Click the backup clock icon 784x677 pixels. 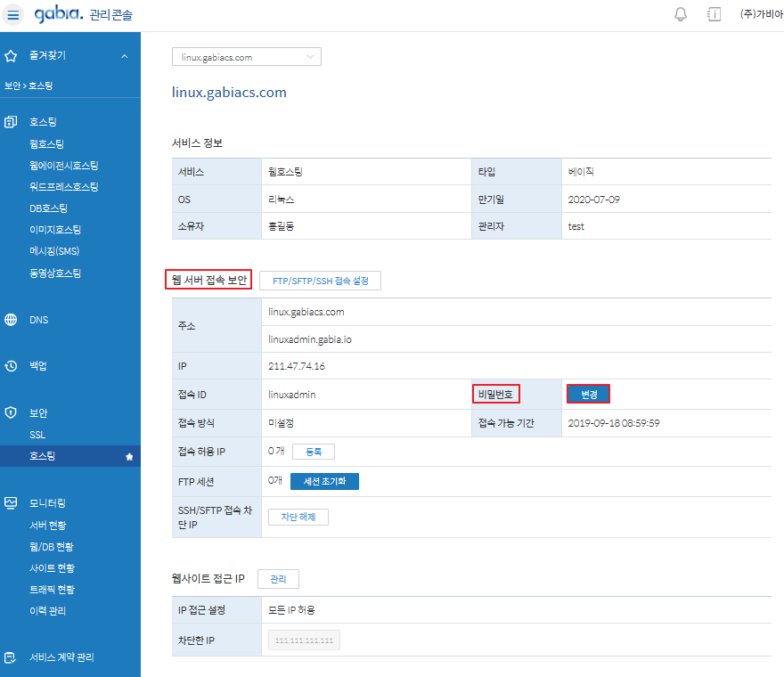11,366
